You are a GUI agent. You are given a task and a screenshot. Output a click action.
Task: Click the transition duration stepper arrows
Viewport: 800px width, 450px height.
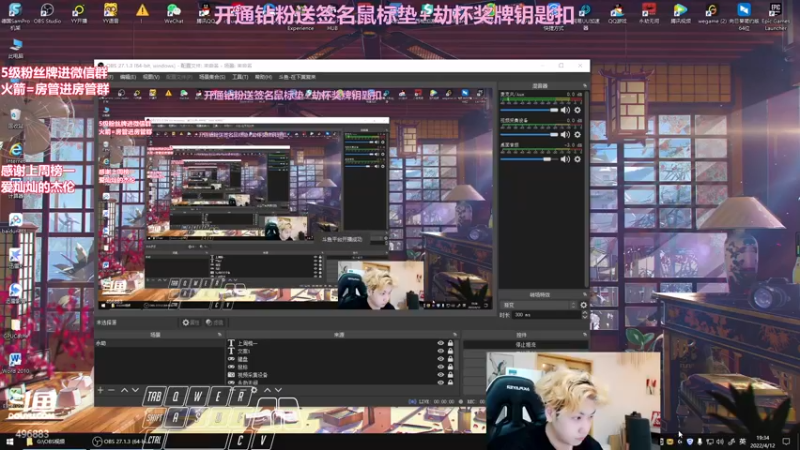[585, 315]
